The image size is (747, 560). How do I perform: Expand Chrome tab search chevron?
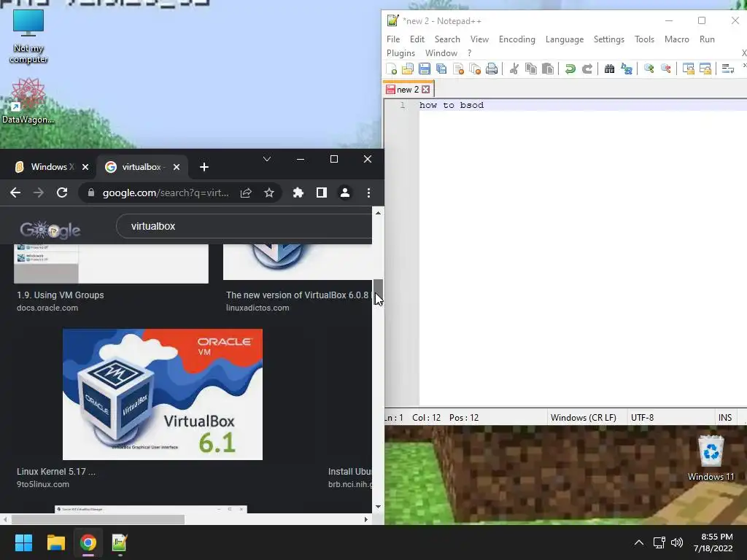click(x=267, y=159)
